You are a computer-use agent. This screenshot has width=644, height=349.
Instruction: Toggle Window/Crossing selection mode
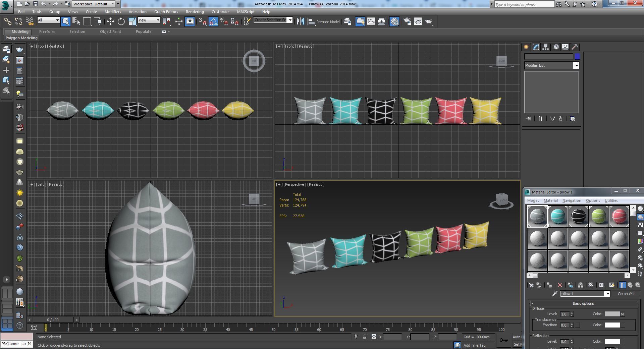click(x=98, y=21)
